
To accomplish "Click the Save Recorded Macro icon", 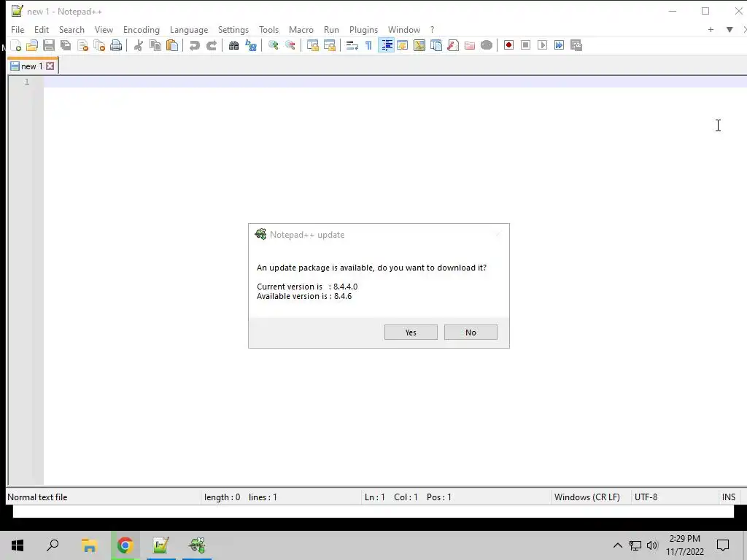I will (576, 45).
